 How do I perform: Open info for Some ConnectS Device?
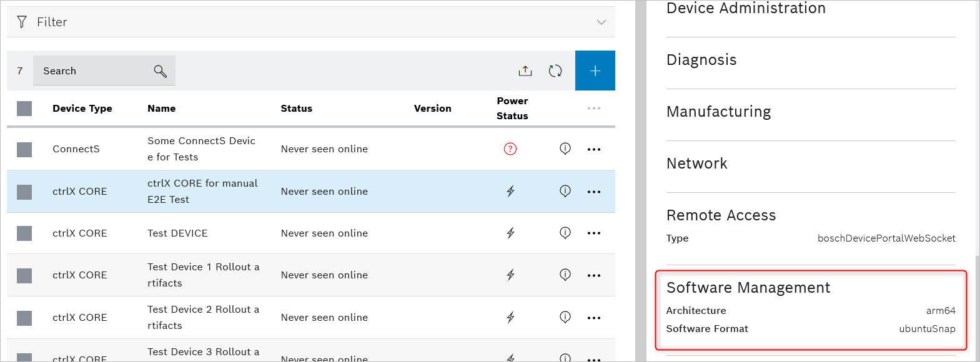(x=565, y=149)
